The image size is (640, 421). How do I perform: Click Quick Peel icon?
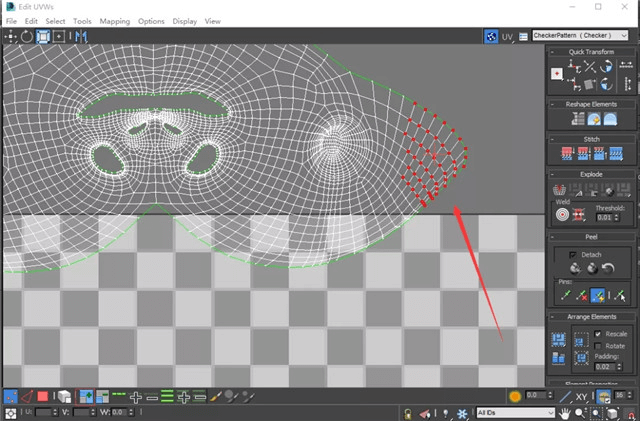(x=576, y=268)
